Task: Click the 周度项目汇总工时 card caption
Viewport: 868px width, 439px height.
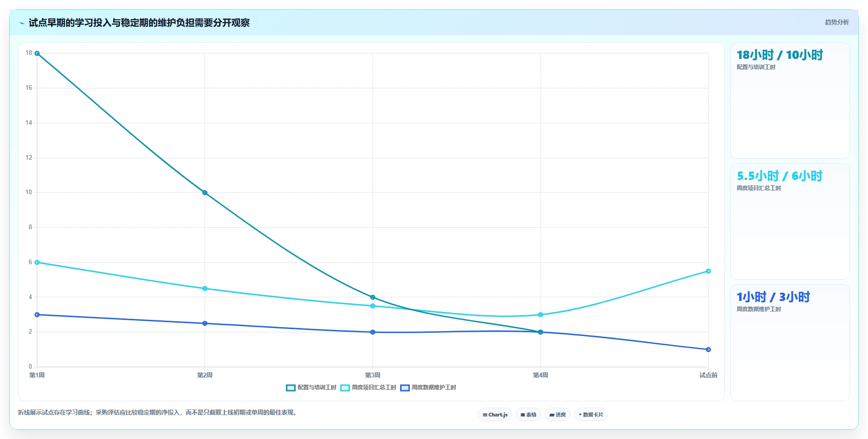Action: coord(759,188)
